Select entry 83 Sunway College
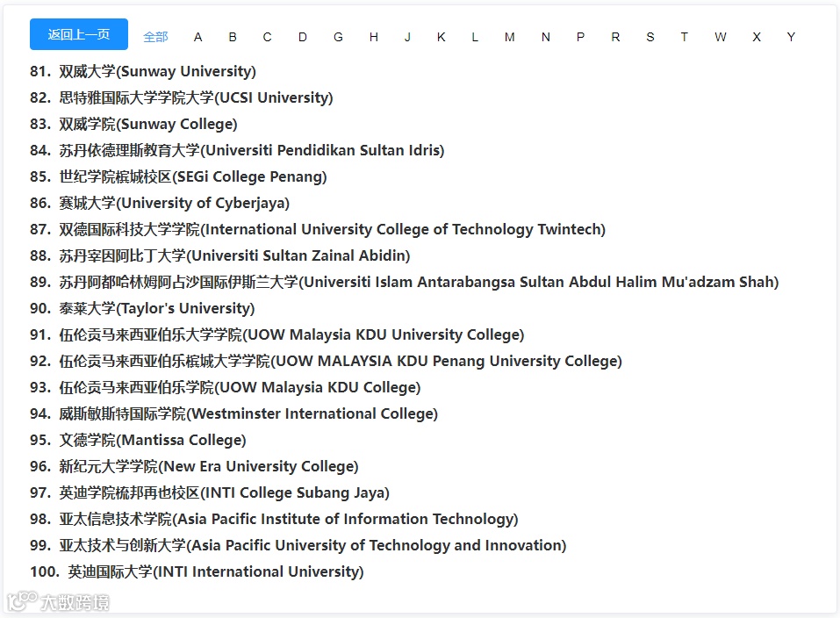 click(134, 124)
